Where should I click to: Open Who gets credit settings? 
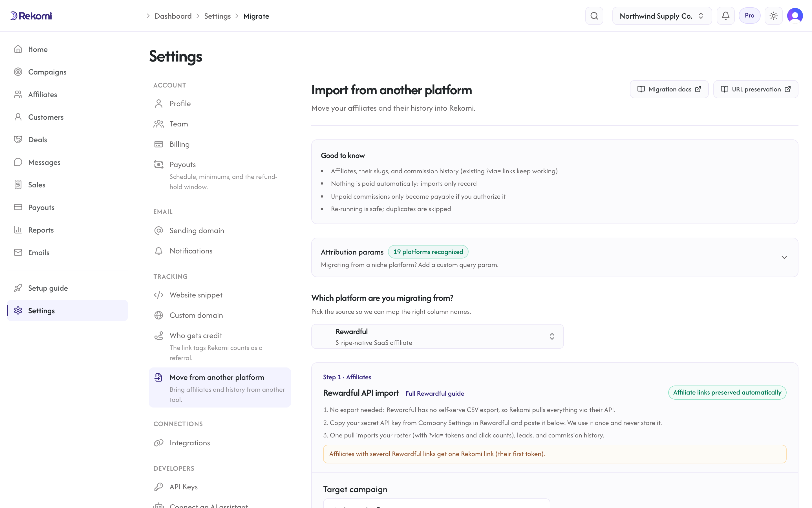[220, 346]
